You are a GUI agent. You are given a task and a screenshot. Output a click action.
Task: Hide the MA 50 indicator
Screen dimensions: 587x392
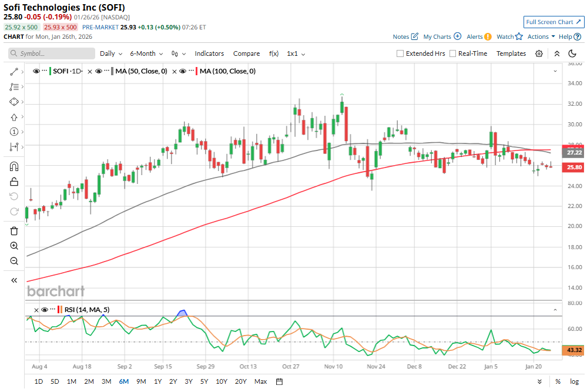(99, 71)
